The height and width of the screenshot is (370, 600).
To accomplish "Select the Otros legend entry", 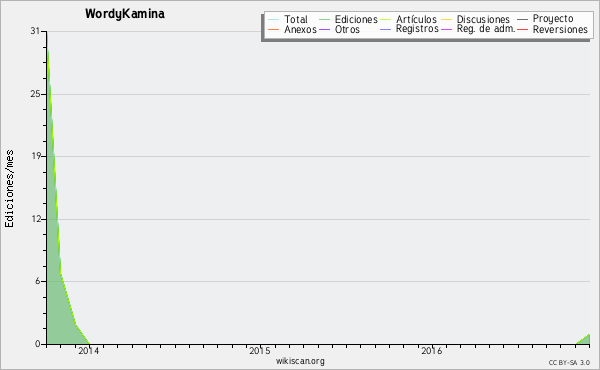I will pos(347,29).
